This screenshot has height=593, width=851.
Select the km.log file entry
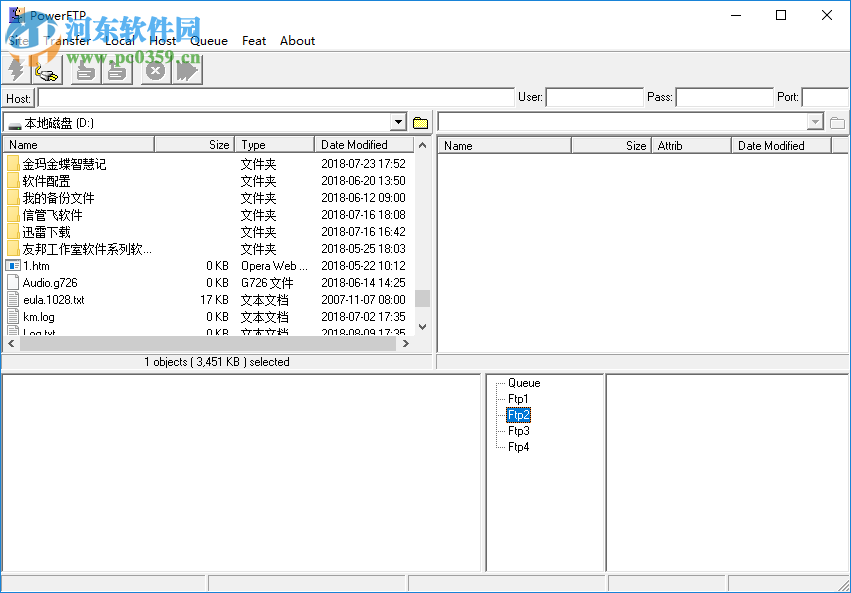point(40,316)
